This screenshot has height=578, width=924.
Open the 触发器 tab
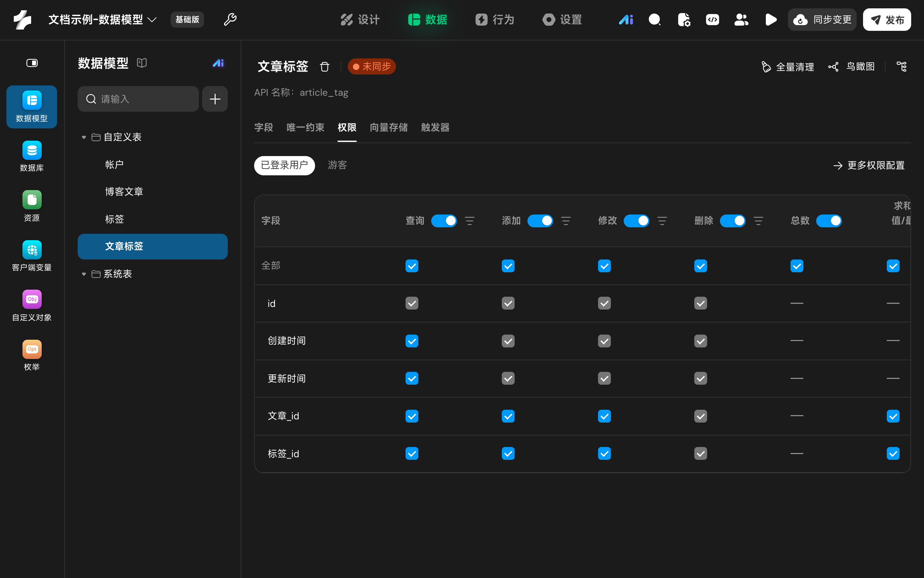click(x=435, y=127)
